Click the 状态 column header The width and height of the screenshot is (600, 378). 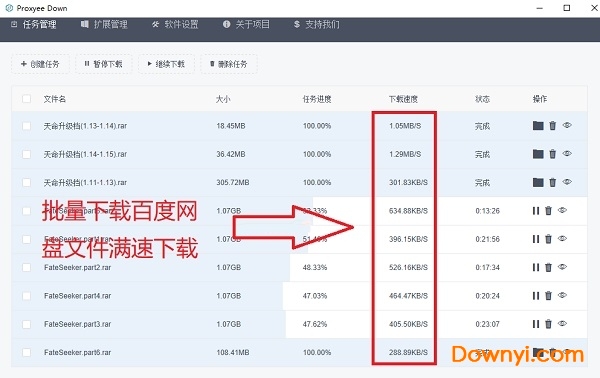click(482, 99)
